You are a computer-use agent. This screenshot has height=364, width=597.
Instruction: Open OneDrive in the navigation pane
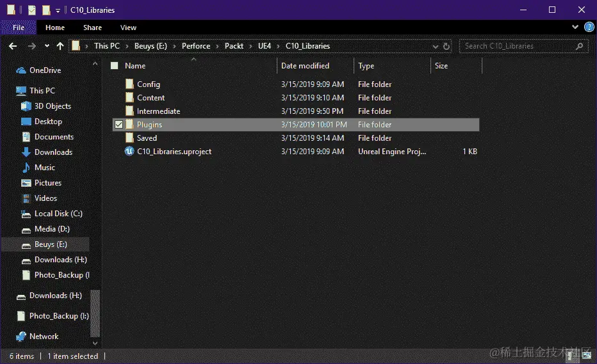point(38,70)
